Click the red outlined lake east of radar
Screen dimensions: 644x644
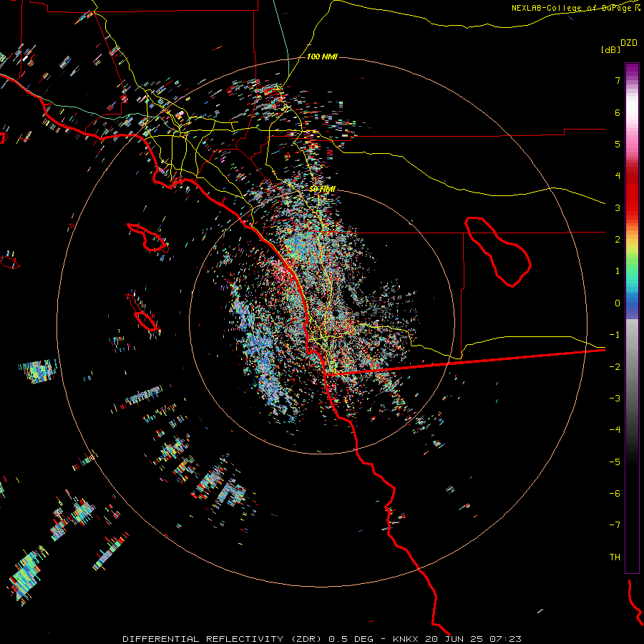[x=498, y=251]
